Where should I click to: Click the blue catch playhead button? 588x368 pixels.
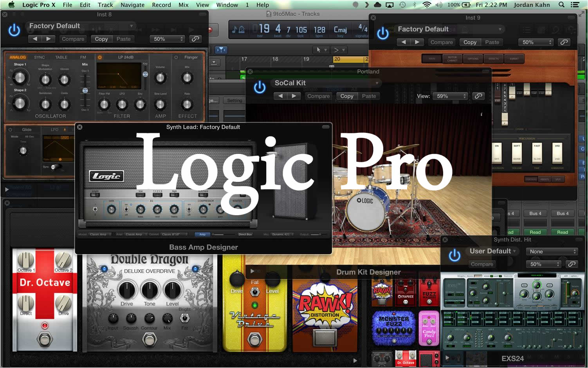[221, 50]
